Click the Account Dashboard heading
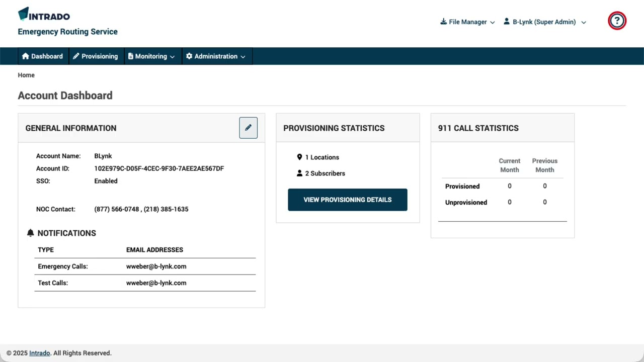This screenshot has width=644, height=362. (x=65, y=96)
